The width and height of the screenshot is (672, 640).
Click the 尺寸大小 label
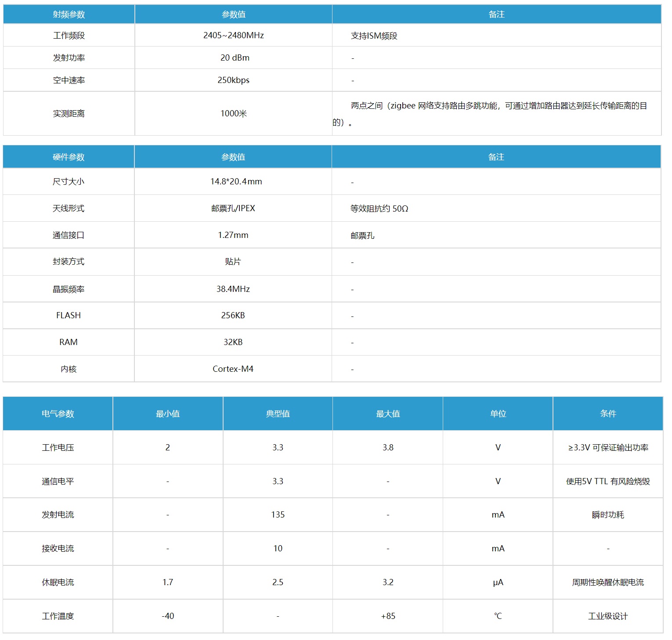coord(69,182)
